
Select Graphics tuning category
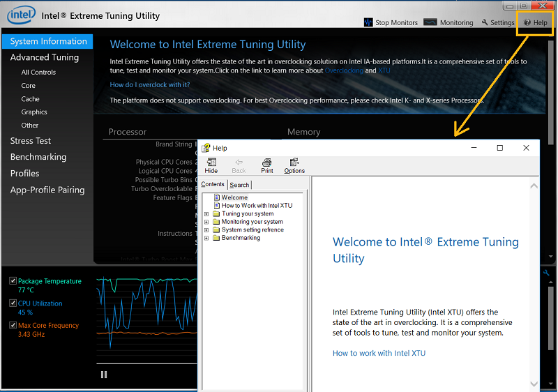[x=34, y=112]
